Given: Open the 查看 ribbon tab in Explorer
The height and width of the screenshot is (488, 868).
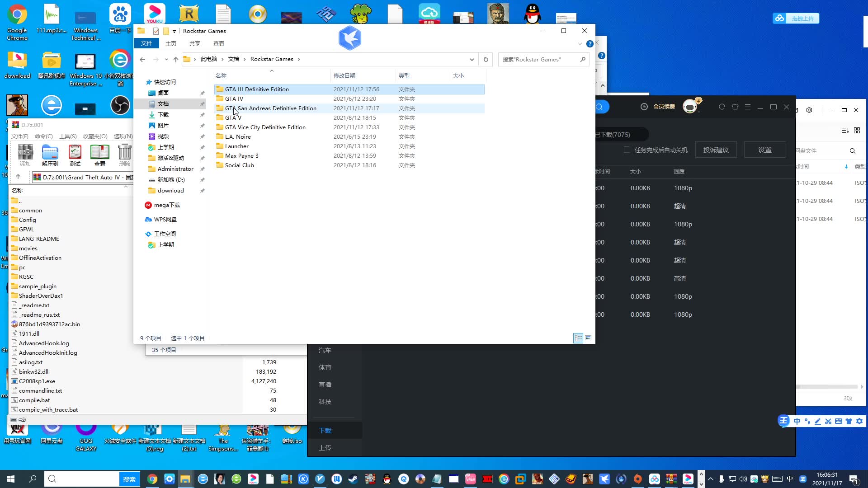Looking at the screenshot, I should [x=219, y=44].
